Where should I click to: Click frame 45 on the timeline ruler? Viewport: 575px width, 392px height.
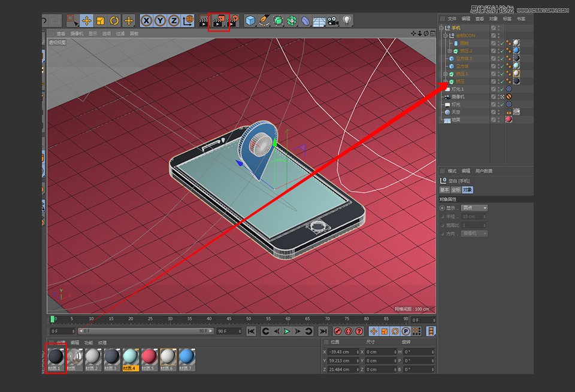(x=228, y=318)
